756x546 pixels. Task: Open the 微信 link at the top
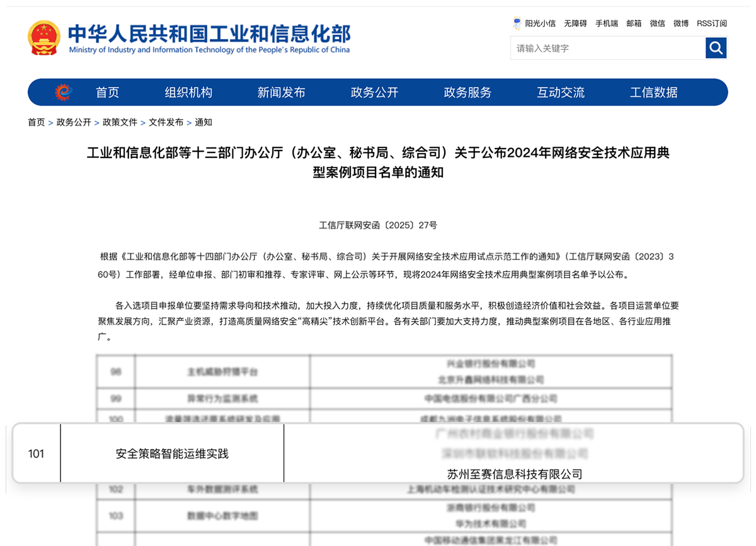tap(657, 23)
